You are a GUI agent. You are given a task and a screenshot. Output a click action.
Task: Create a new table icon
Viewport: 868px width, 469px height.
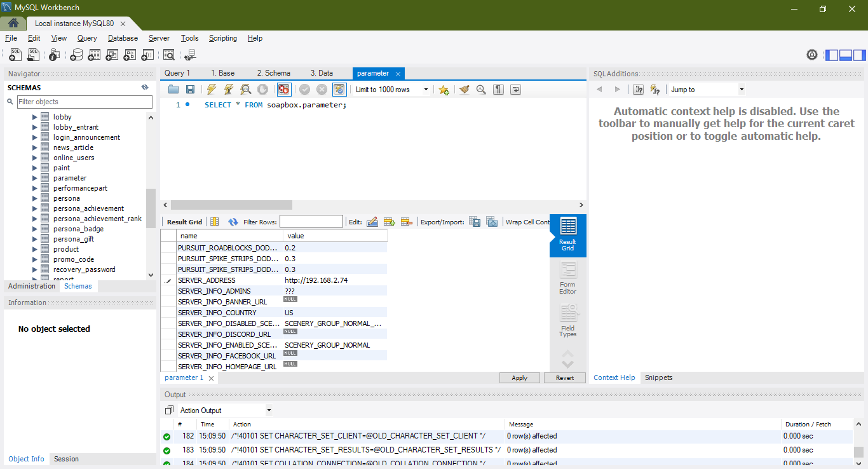point(94,55)
